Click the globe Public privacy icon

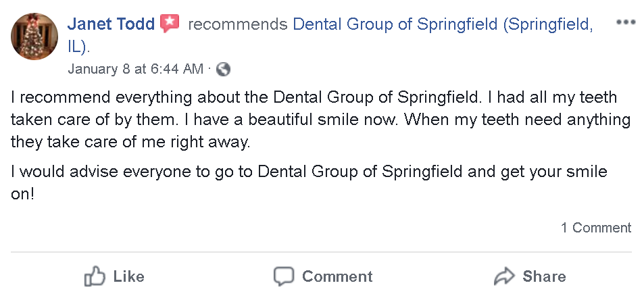coord(223,69)
